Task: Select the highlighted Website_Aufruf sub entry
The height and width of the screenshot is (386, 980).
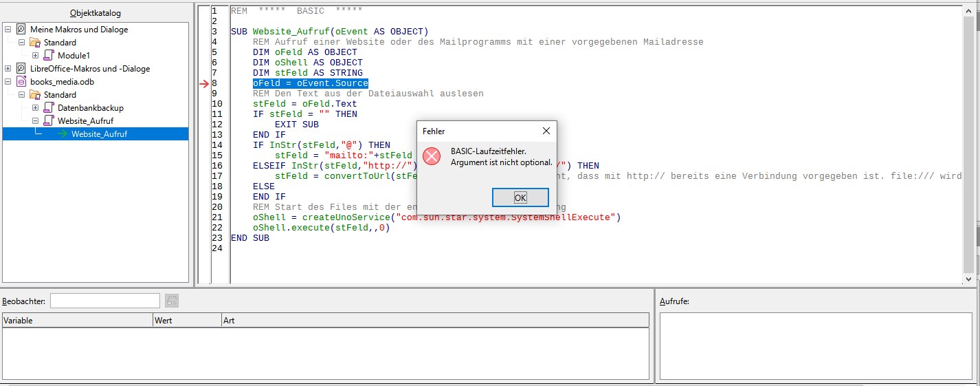Action: 99,134
